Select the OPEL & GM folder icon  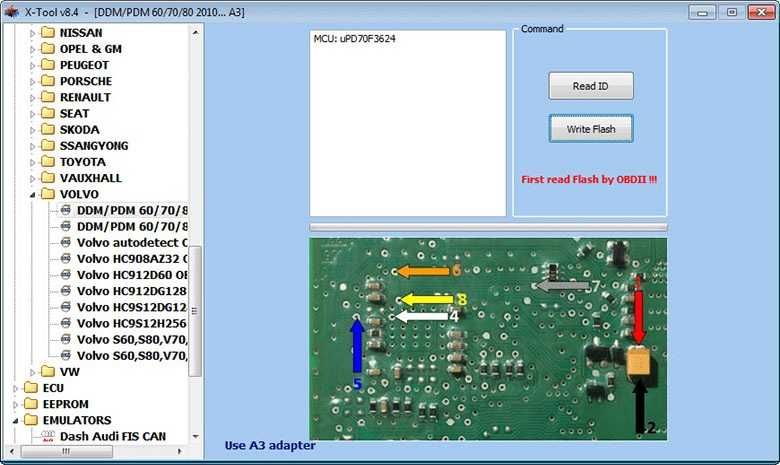48,48
